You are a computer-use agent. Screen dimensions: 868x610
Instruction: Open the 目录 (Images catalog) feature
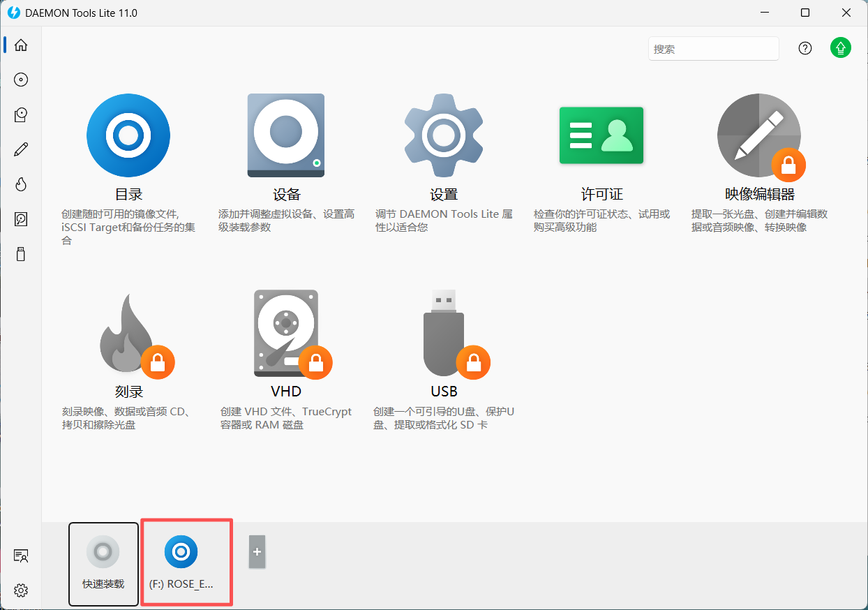(x=128, y=135)
